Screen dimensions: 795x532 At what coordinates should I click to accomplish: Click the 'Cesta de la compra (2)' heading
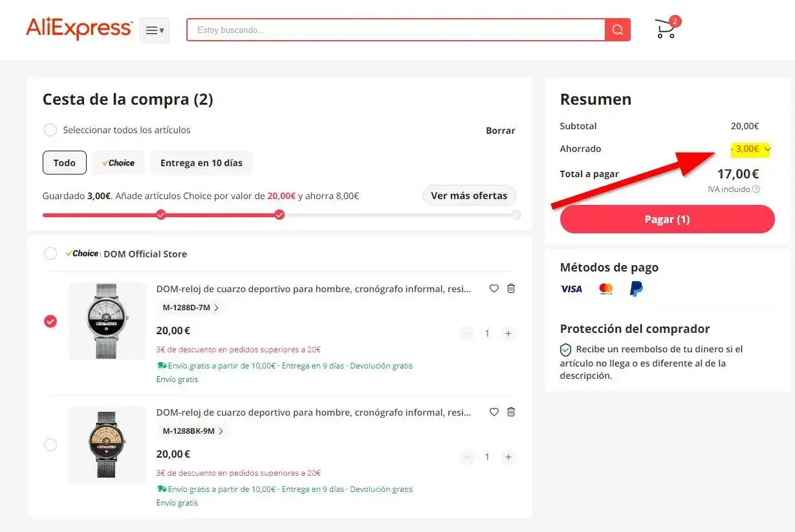coord(127,100)
